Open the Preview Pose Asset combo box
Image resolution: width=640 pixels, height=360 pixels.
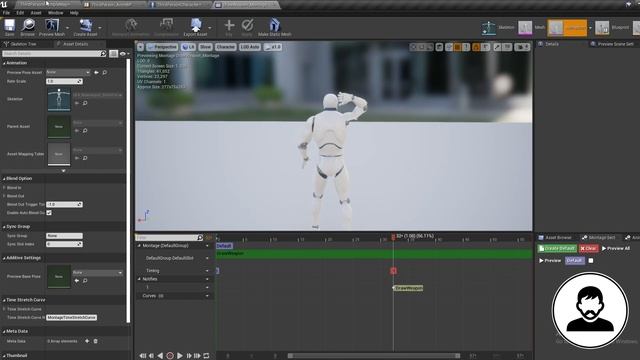pyautogui.click(x=68, y=72)
